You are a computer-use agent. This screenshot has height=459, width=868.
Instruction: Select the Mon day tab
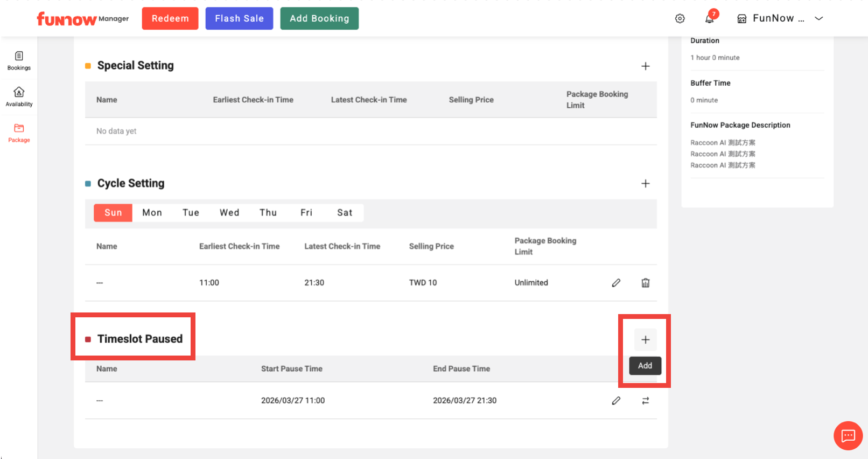click(x=152, y=213)
